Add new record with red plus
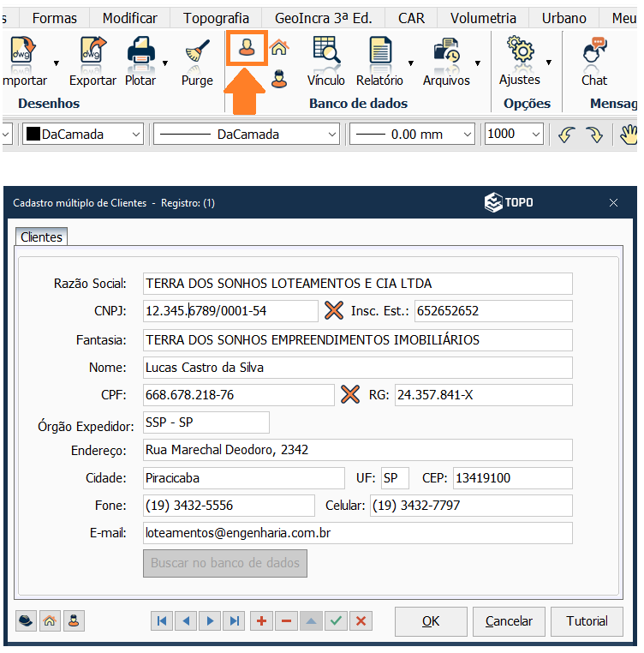The width and height of the screenshot is (644, 653). pyautogui.click(x=261, y=621)
